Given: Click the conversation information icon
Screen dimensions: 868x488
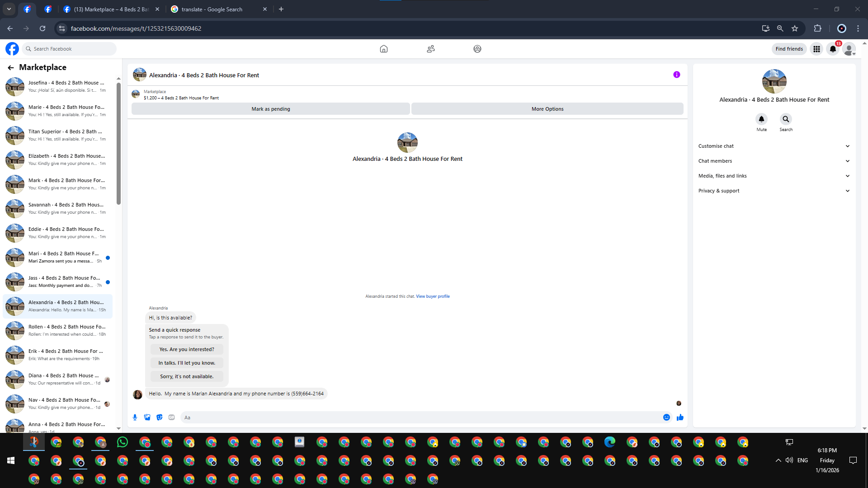Looking at the screenshot, I should (676, 75).
